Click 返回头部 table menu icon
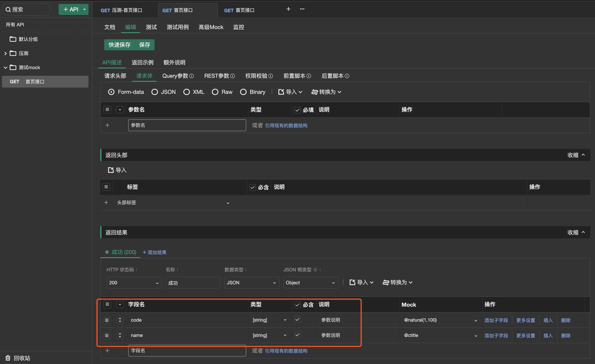 pyautogui.click(x=106, y=187)
